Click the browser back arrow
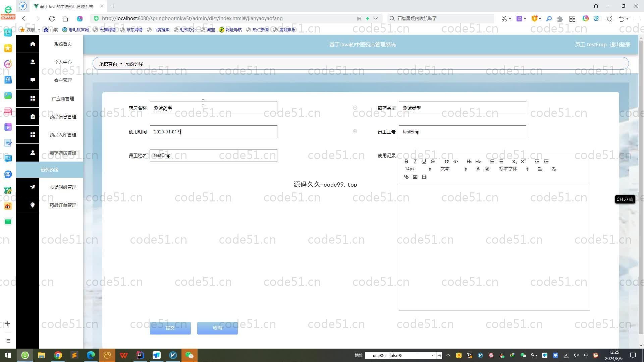 24,18
